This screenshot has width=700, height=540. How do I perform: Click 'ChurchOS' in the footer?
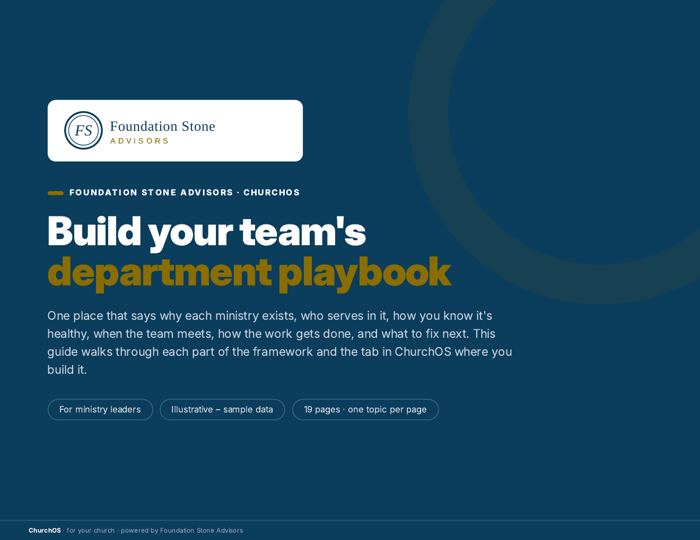tap(45, 531)
